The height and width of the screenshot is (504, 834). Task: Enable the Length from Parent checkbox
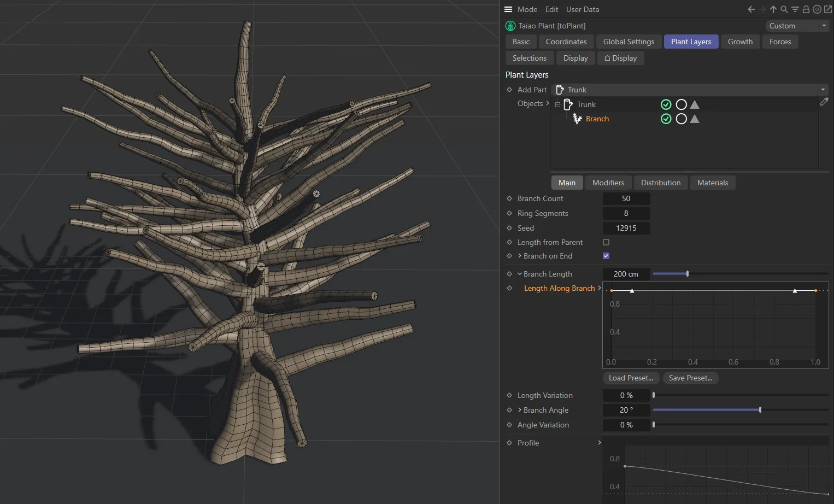(x=606, y=242)
